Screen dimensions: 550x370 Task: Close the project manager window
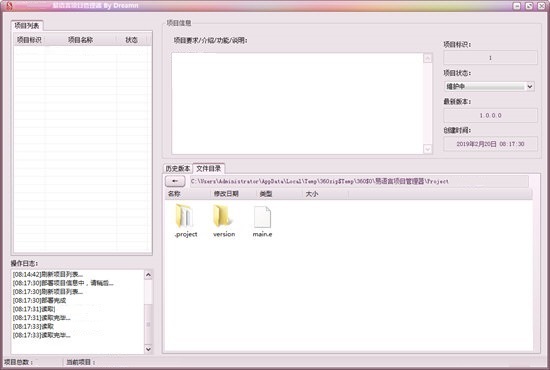[x=542, y=6]
